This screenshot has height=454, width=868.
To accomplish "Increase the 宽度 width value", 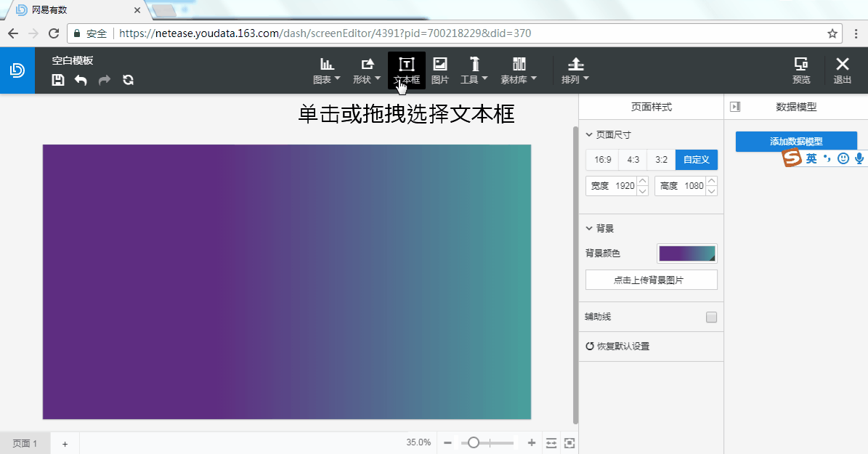I will (643, 181).
